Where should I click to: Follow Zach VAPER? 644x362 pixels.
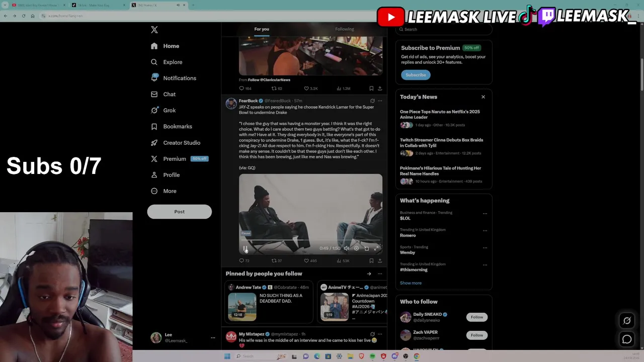tap(477, 335)
